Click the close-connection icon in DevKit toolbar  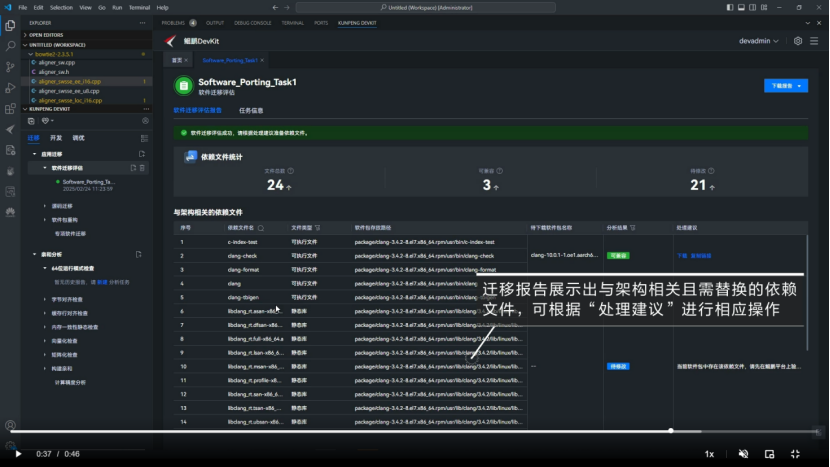145,121
